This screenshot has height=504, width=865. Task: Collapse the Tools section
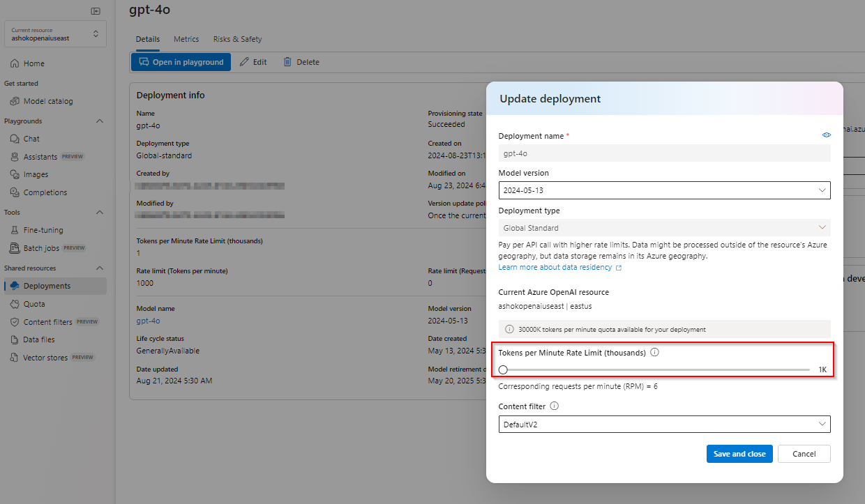click(x=99, y=213)
